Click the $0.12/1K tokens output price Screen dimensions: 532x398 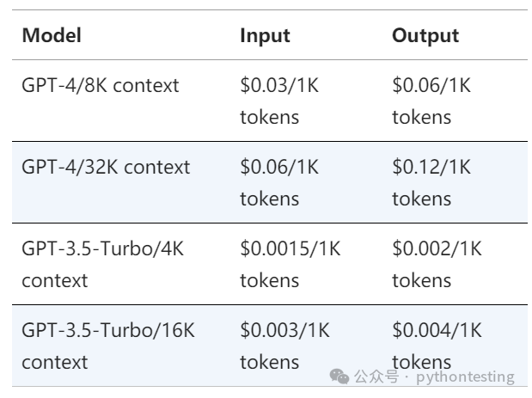coord(431,183)
